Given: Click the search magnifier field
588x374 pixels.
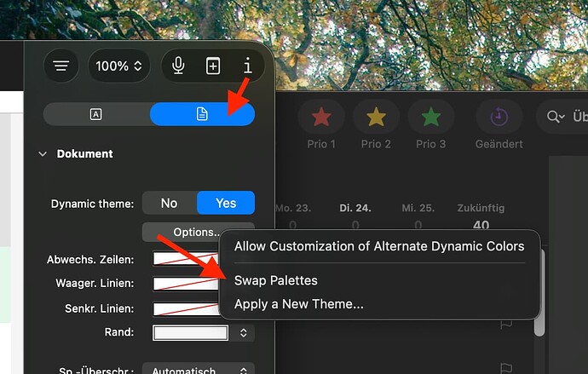Looking at the screenshot, I should pyautogui.click(x=562, y=118).
